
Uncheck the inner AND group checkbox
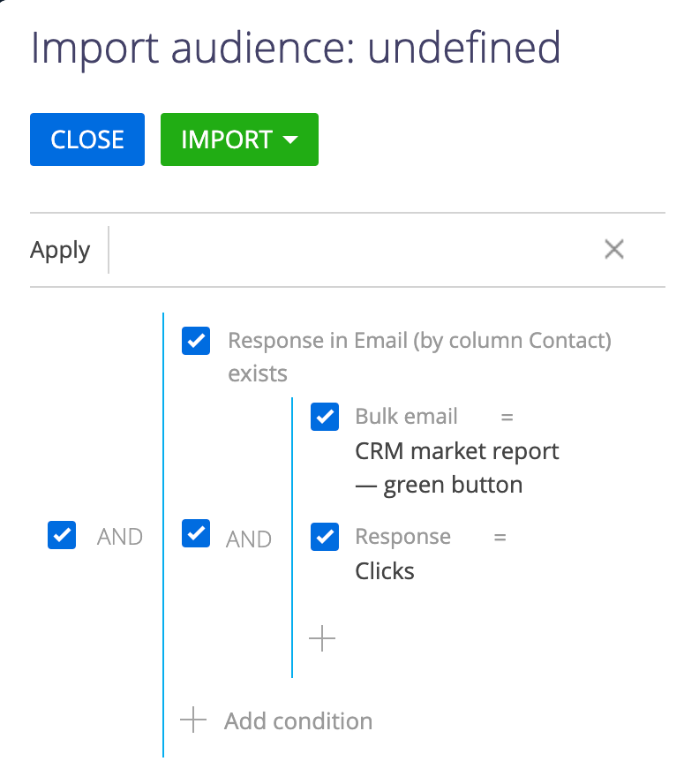click(x=196, y=533)
